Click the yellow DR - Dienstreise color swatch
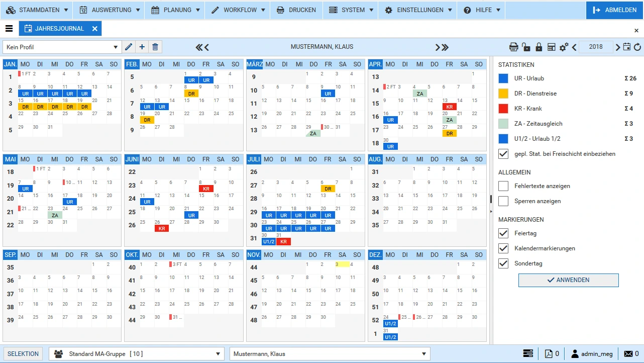The height and width of the screenshot is (363, 644). point(503,94)
